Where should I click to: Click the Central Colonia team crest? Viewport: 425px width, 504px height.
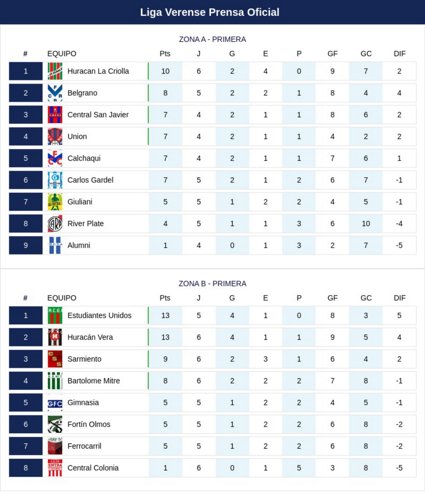point(55,468)
